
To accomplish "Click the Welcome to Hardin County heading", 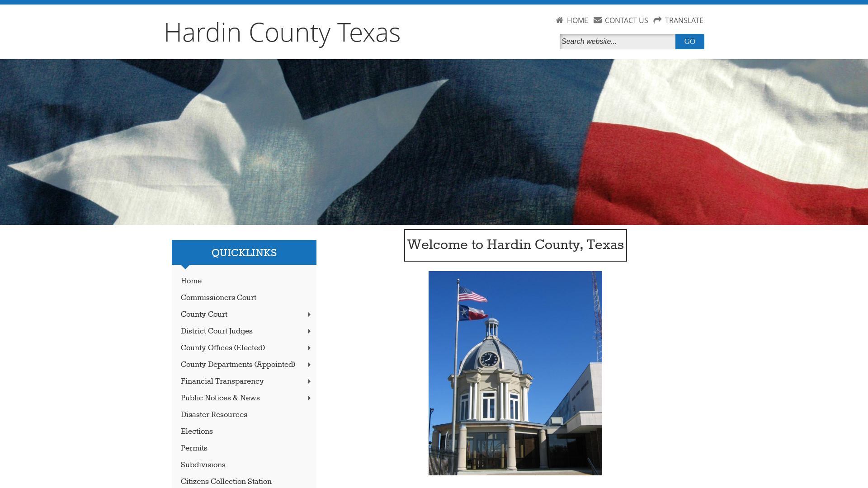I will [x=515, y=245].
